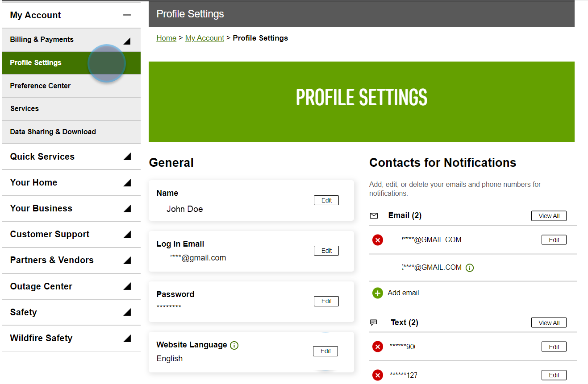Delete the phone number ending in 90
588x384 pixels.
[x=377, y=347]
